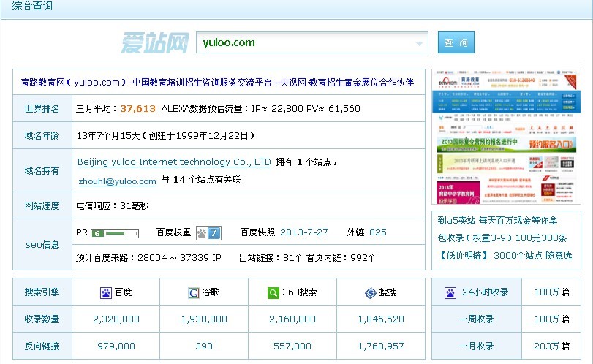593x364 pixels.
Task: Open the Beijing yuloo Internet technology Co., LTD link
Action: pos(174,162)
